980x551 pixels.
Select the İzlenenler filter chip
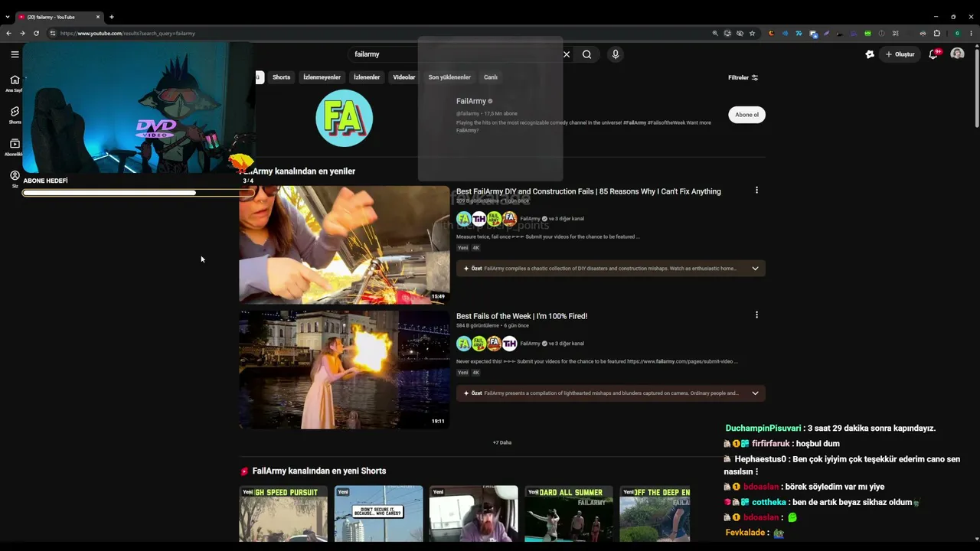(x=367, y=77)
